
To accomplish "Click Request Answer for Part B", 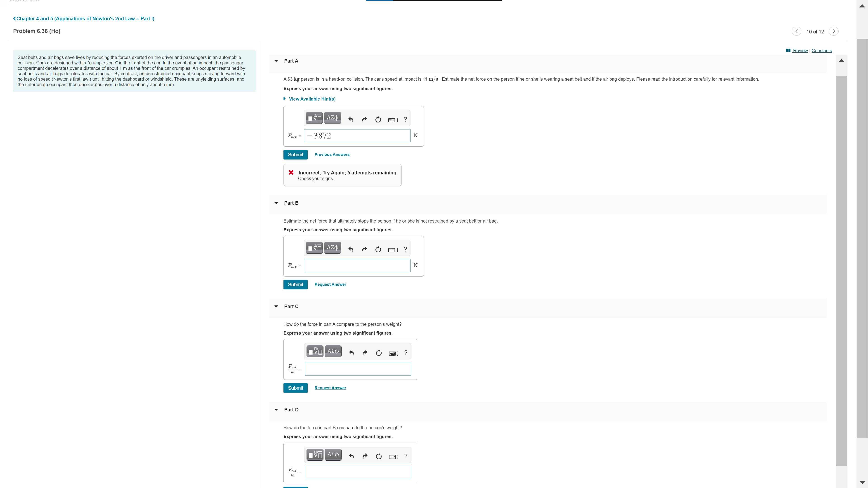I will (x=330, y=285).
